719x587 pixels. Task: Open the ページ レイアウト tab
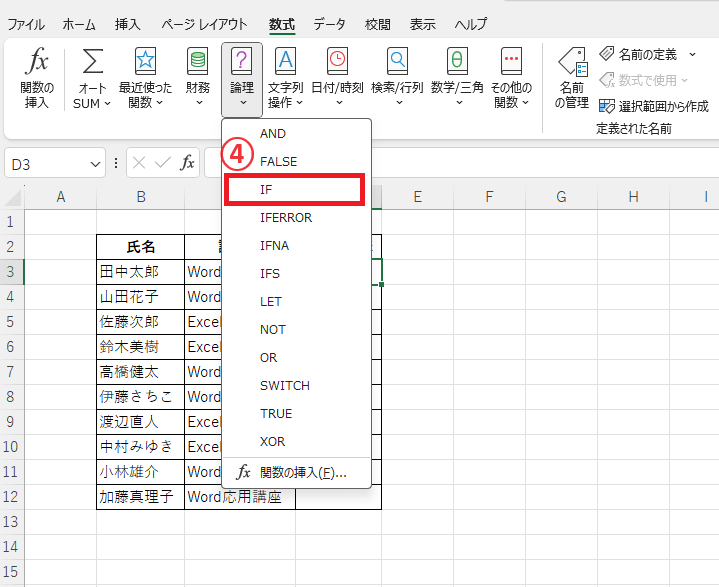(x=205, y=24)
